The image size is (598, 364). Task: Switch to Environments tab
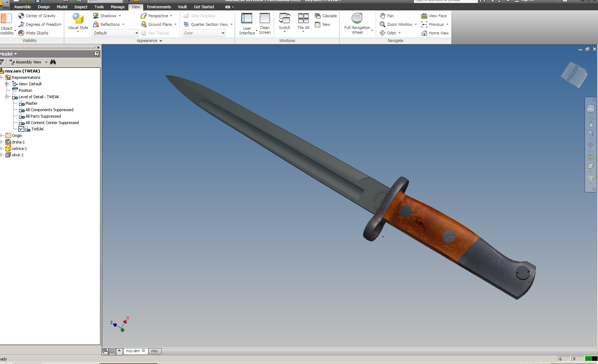tap(159, 7)
